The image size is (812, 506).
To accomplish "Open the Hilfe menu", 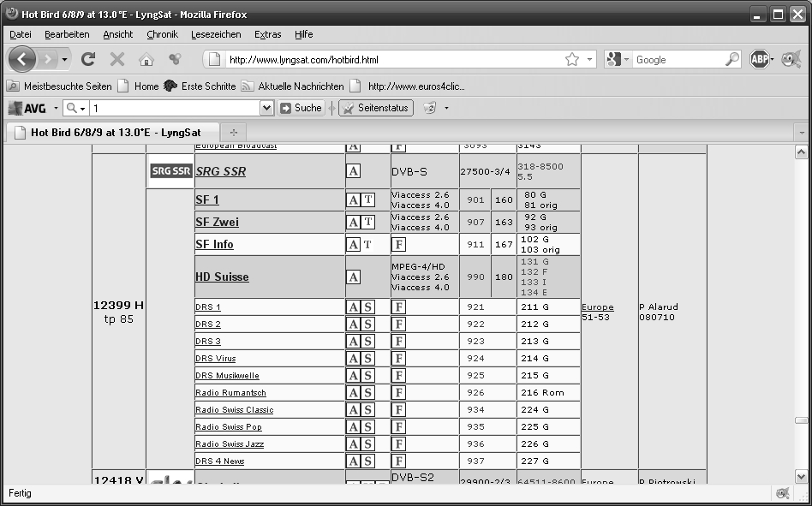I will tap(303, 34).
